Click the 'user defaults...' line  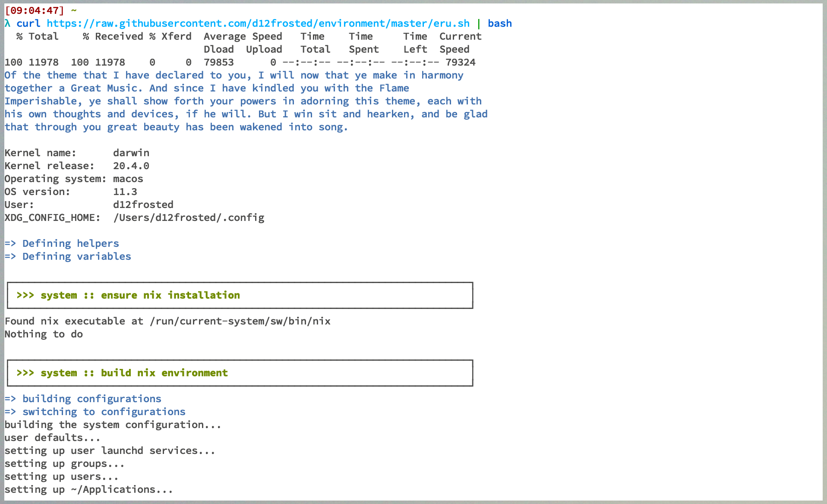52,438
